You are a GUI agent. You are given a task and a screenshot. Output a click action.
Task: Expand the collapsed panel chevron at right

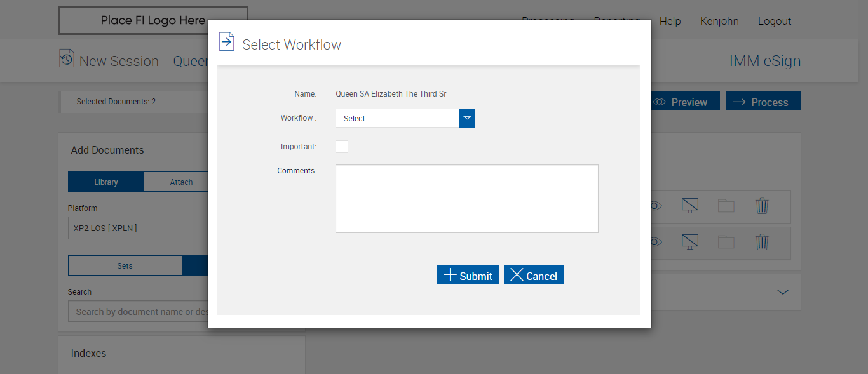783,292
